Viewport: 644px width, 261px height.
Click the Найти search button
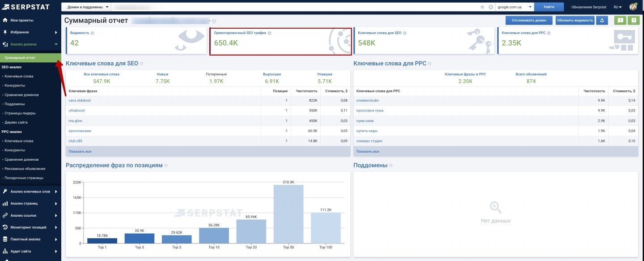coord(550,7)
